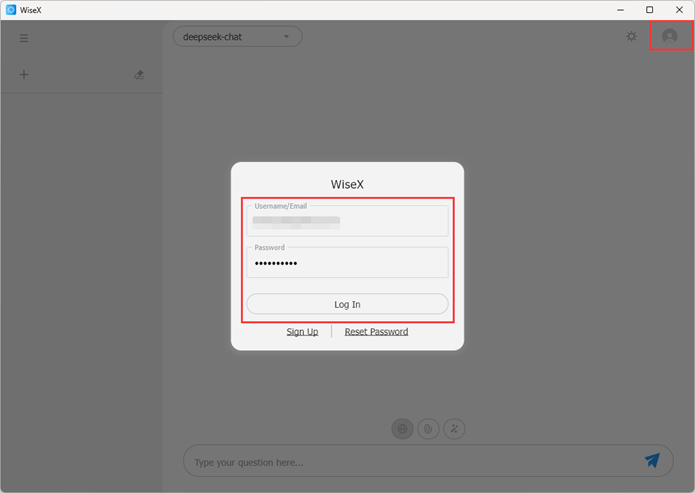Focus the Password input field

tap(348, 262)
